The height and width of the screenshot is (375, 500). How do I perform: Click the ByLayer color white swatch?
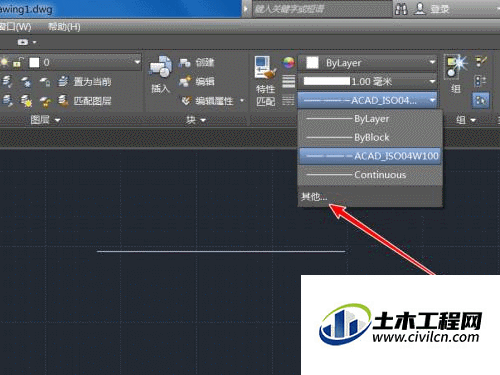pyautogui.click(x=312, y=63)
